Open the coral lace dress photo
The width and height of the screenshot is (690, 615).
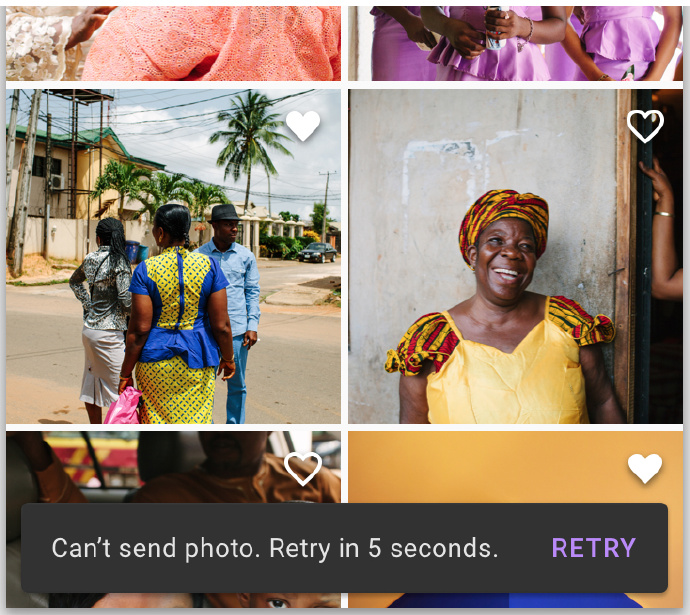[173, 43]
